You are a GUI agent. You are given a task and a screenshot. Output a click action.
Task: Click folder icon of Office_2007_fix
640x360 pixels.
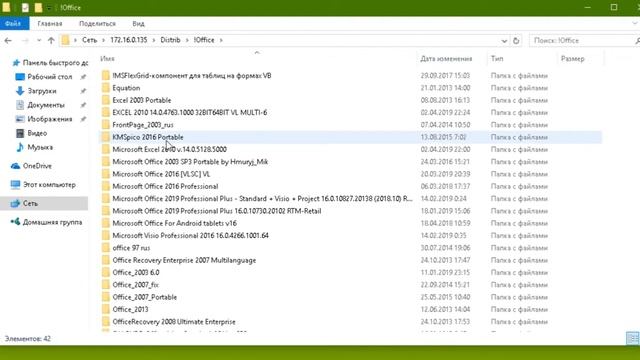click(x=106, y=285)
